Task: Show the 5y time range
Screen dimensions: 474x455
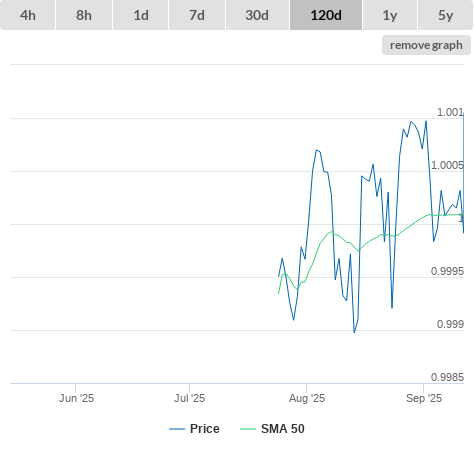Action: (445, 15)
